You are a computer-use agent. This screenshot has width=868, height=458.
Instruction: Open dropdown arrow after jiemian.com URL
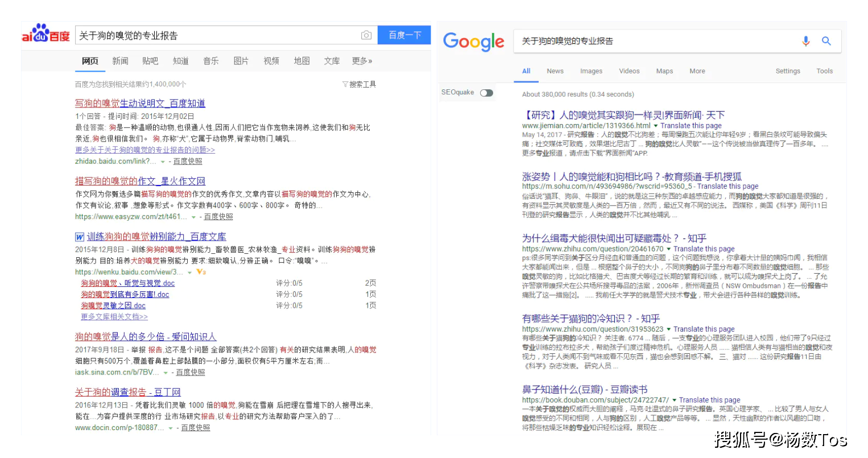[655, 126]
